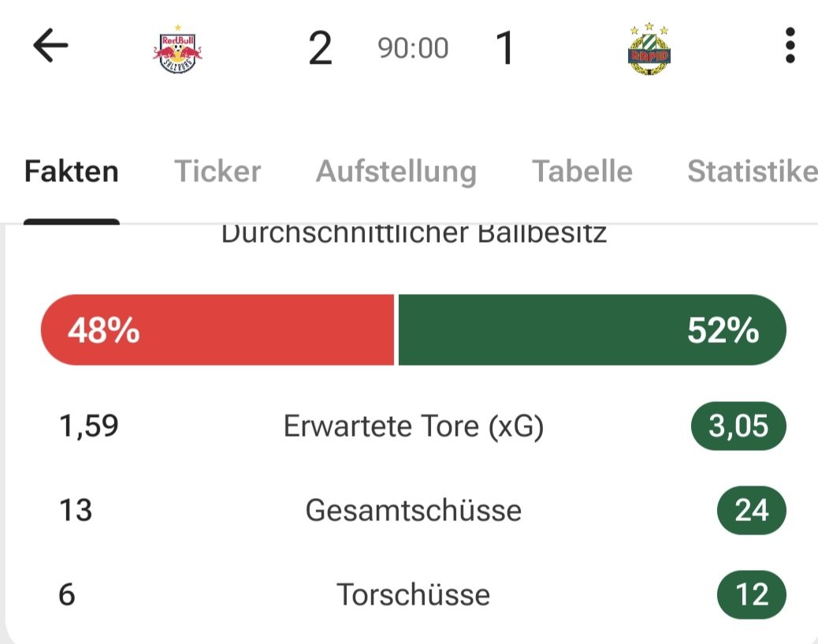Click the green 52% possession bar
This screenshot has width=818, height=644.
pyautogui.click(x=592, y=330)
